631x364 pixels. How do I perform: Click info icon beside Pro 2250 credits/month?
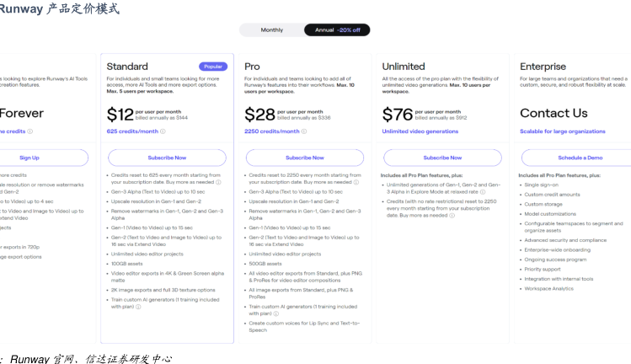click(x=304, y=131)
